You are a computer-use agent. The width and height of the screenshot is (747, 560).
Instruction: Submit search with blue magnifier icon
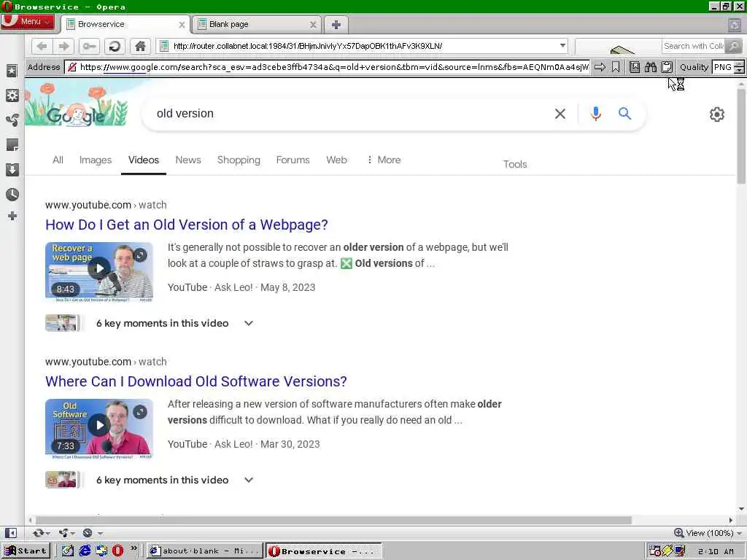click(624, 113)
